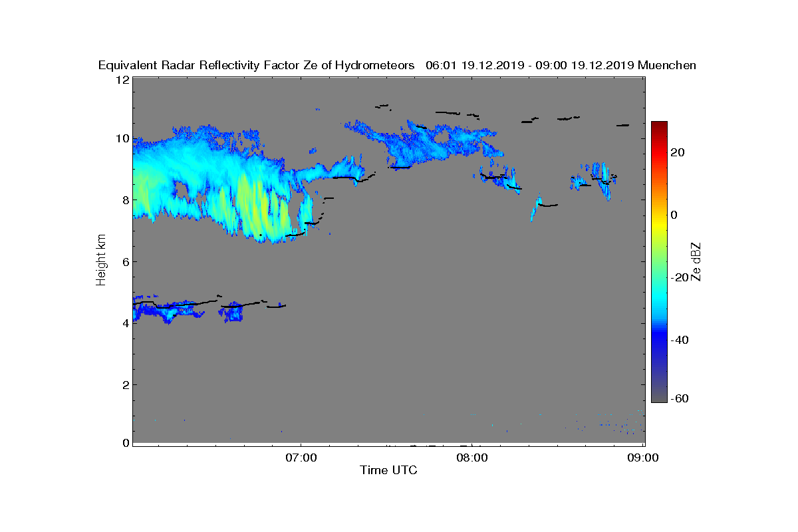
Task: Click the 07:00 time tick label
Action: [x=301, y=458]
